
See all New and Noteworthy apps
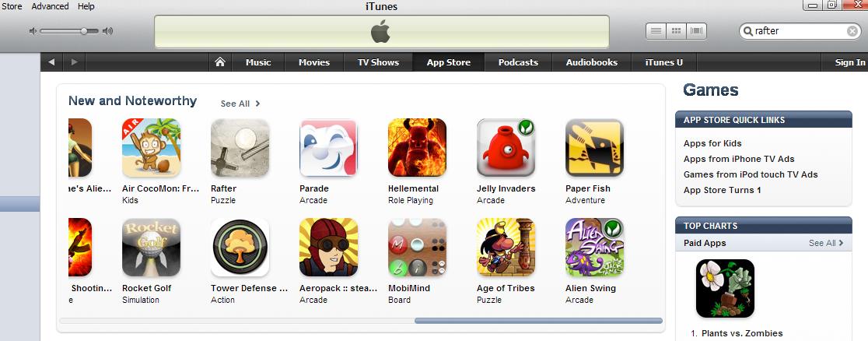coord(240,104)
